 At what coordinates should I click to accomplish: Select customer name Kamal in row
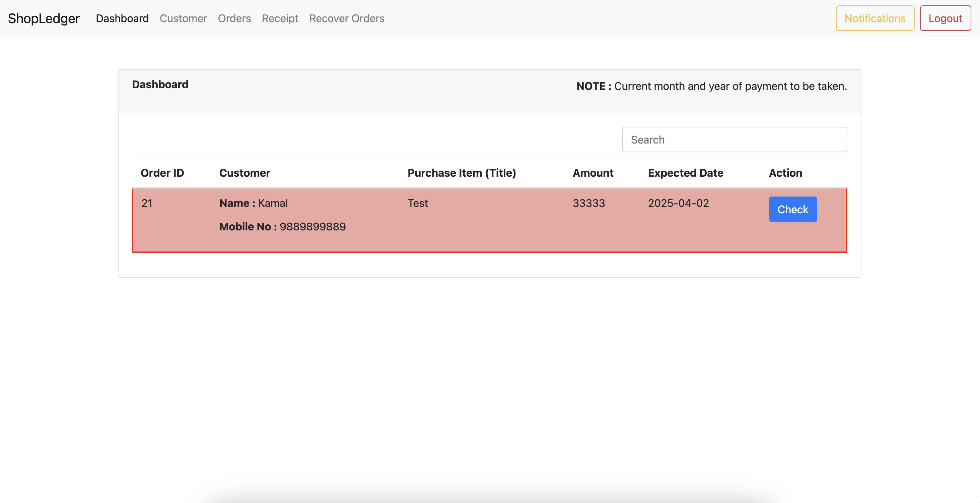pos(272,203)
